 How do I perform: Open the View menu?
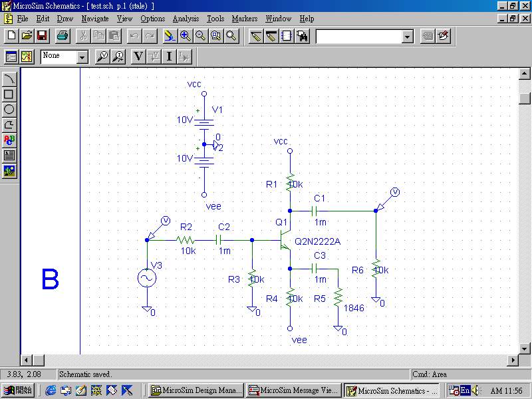(x=124, y=19)
